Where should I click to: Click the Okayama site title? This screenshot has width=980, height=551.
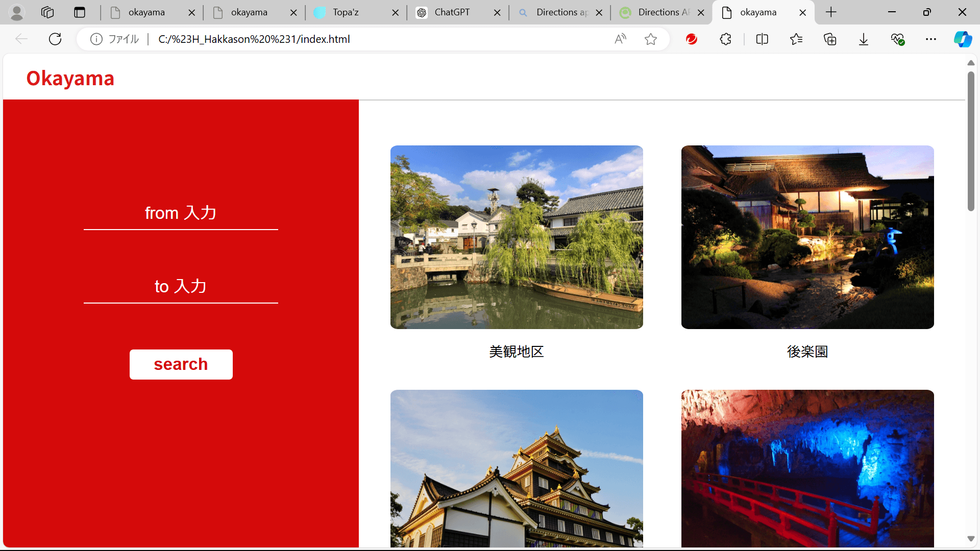pos(70,79)
